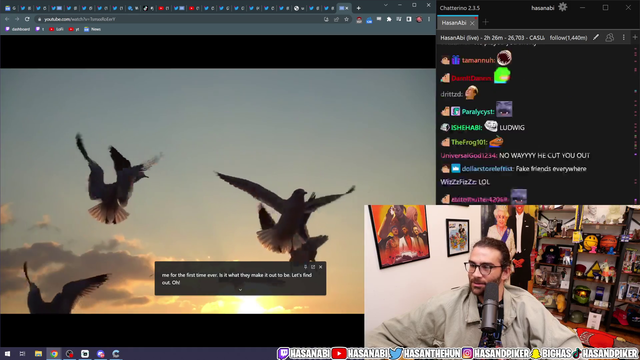Open the yt bookmark
This screenshot has width=640, height=360.
click(x=74, y=29)
